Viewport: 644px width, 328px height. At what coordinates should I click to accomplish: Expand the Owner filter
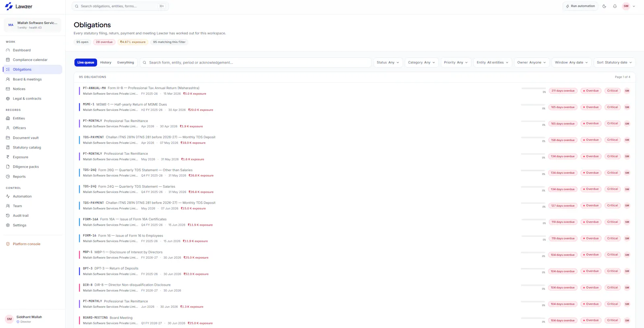point(532,62)
